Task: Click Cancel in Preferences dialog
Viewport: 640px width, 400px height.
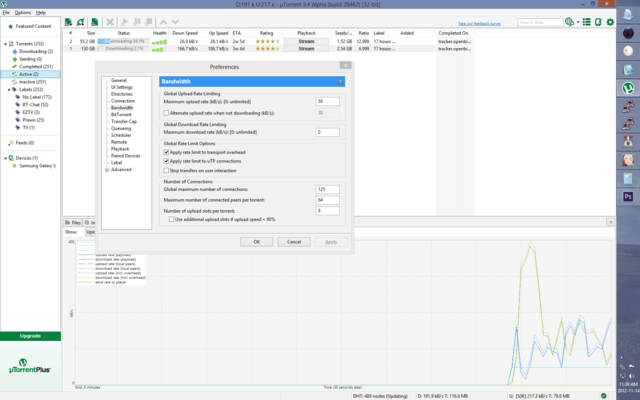Action: click(x=294, y=242)
